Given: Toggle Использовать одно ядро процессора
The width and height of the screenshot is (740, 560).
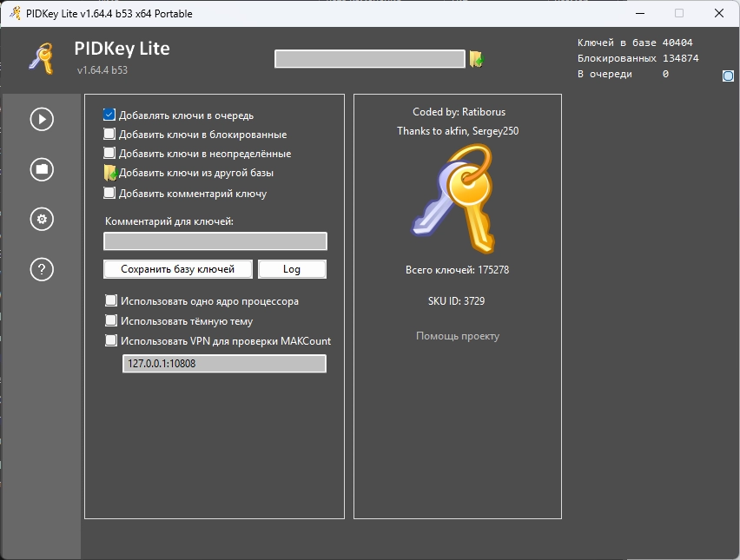Looking at the screenshot, I should click(111, 301).
